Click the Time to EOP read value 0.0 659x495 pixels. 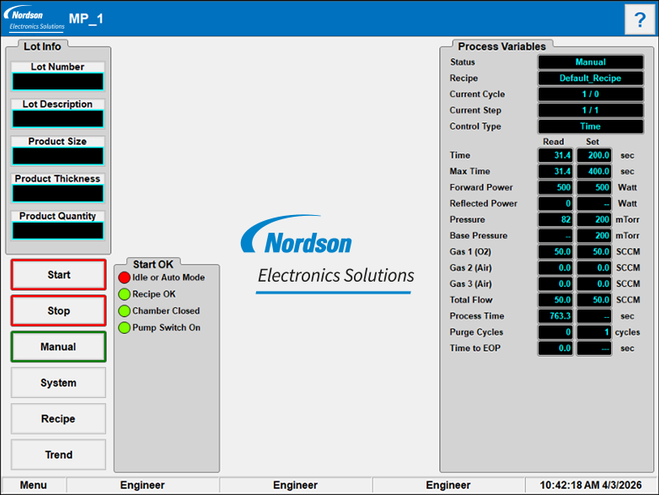pos(556,348)
